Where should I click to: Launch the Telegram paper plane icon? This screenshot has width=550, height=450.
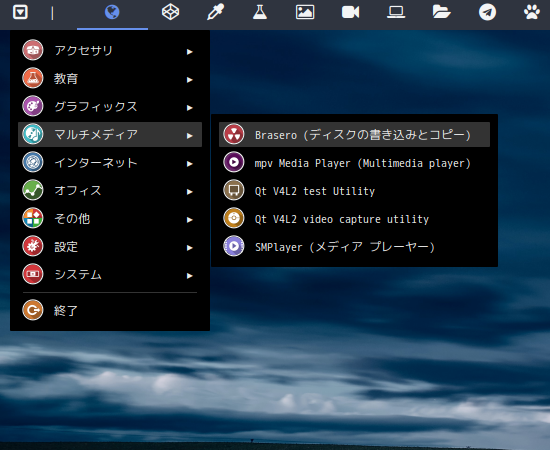click(488, 12)
